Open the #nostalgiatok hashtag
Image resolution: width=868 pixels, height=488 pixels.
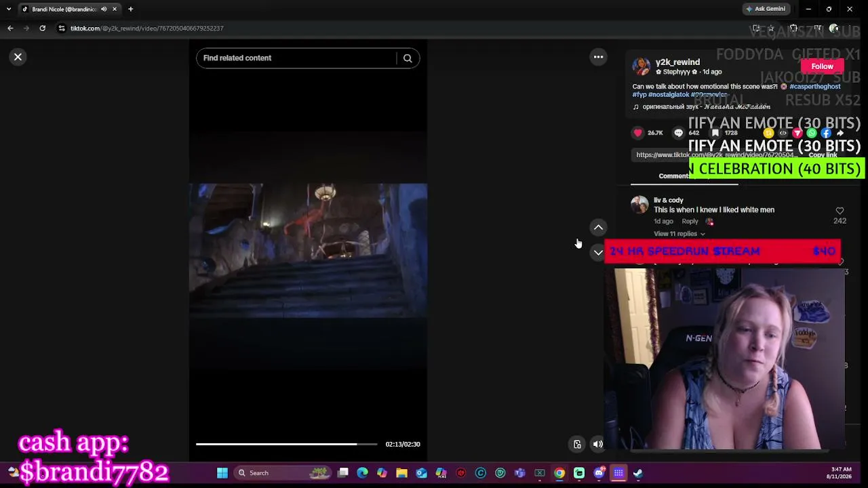668,95
